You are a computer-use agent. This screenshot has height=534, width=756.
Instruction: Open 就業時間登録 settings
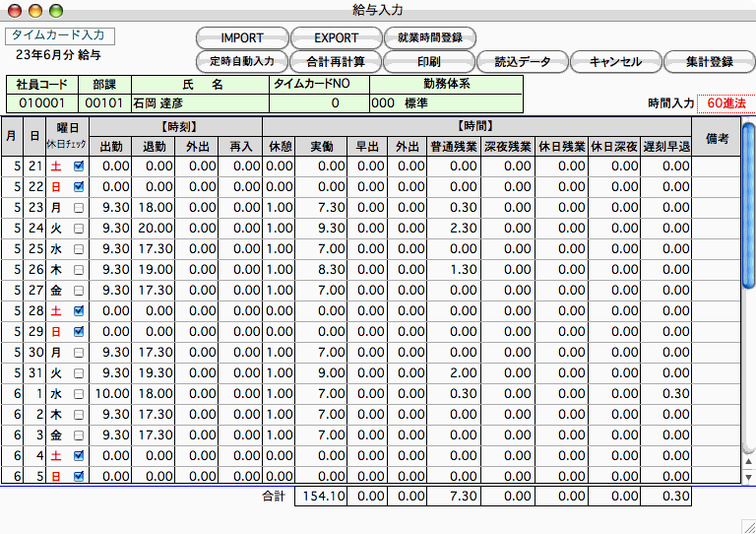click(x=430, y=38)
